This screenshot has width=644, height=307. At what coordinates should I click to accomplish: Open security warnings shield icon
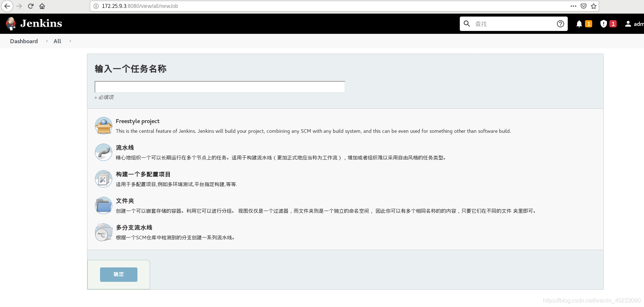(x=603, y=24)
